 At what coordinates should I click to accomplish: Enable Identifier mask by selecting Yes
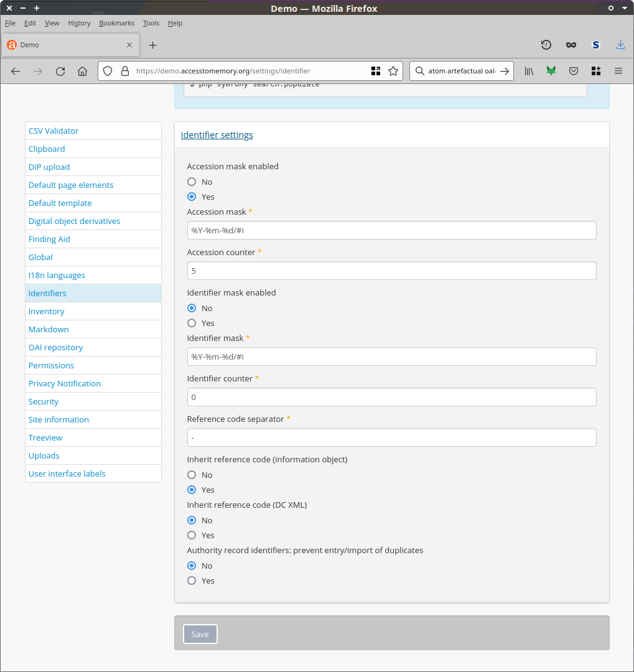192,323
